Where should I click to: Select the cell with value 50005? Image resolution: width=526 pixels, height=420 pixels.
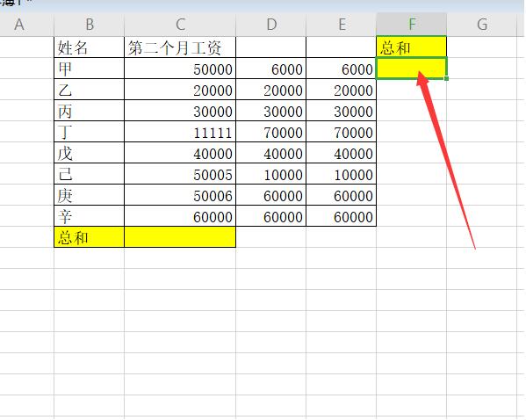180,174
